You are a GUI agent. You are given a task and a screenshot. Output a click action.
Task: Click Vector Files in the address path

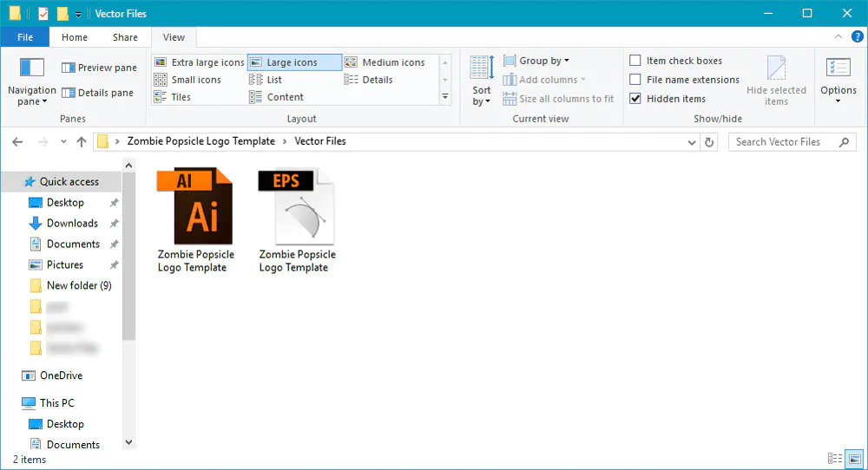(320, 141)
